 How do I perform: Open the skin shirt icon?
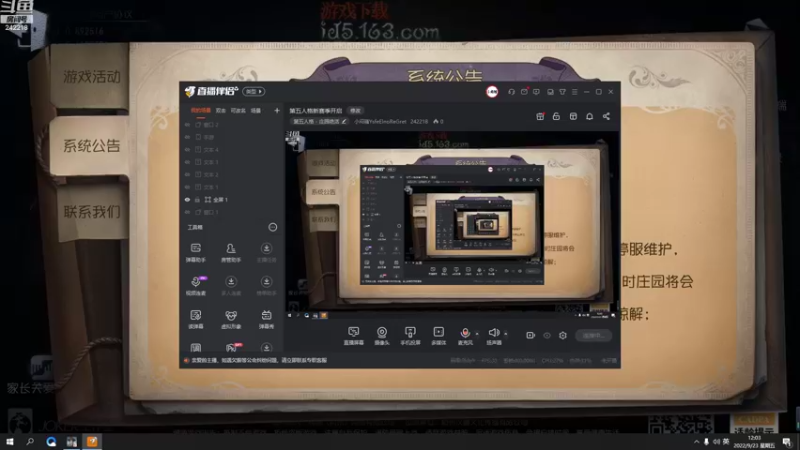coord(562,92)
